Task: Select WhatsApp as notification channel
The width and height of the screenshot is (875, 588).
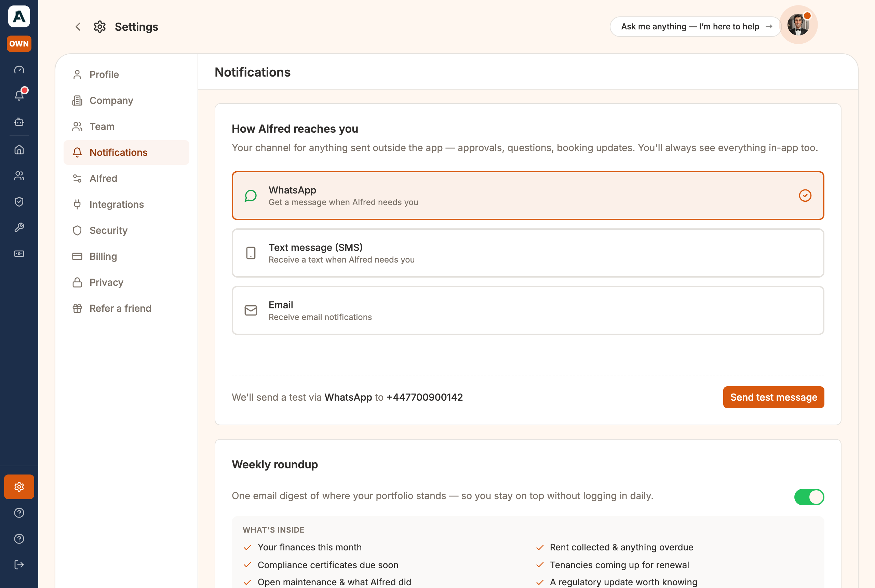Action: tap(528, 196)
